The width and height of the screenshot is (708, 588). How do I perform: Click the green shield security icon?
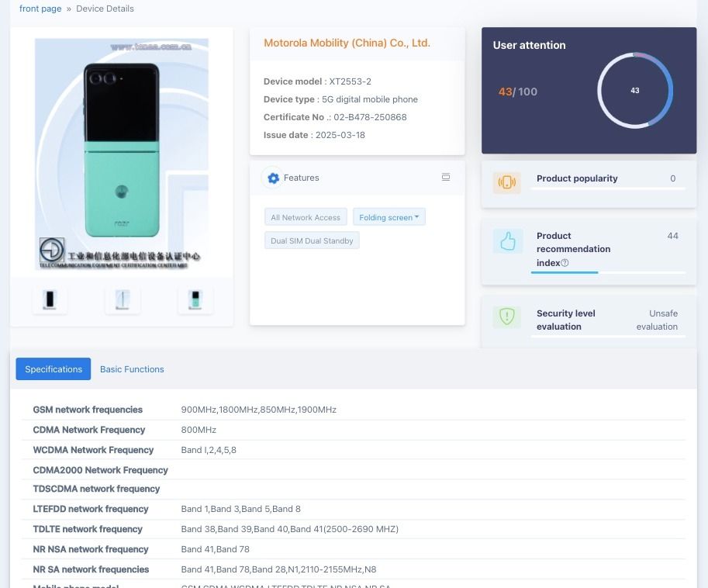pos(507,316)
